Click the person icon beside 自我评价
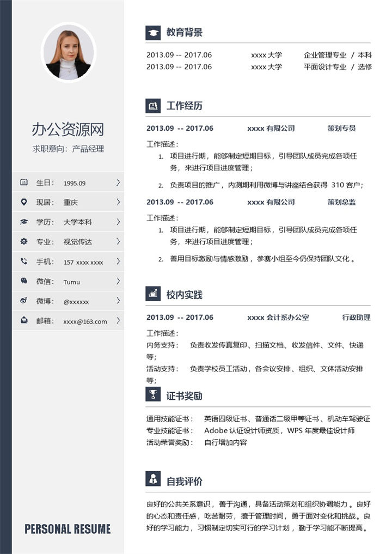 [153, 479]
